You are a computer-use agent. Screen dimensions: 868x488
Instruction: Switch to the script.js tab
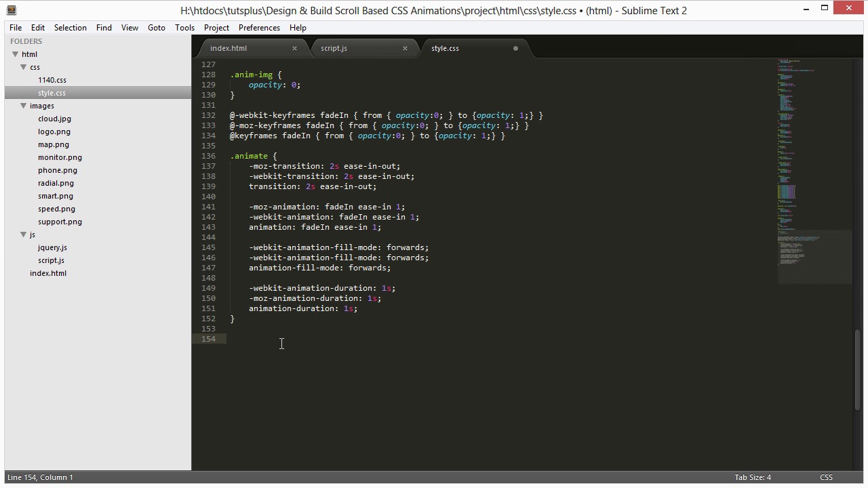[x=334, y=48]
